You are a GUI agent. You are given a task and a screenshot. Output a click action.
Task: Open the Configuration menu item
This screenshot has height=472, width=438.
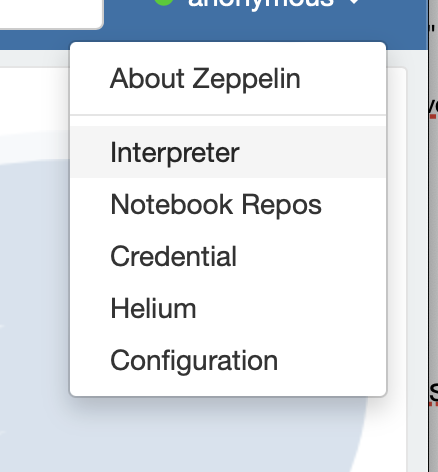[228, 360]
